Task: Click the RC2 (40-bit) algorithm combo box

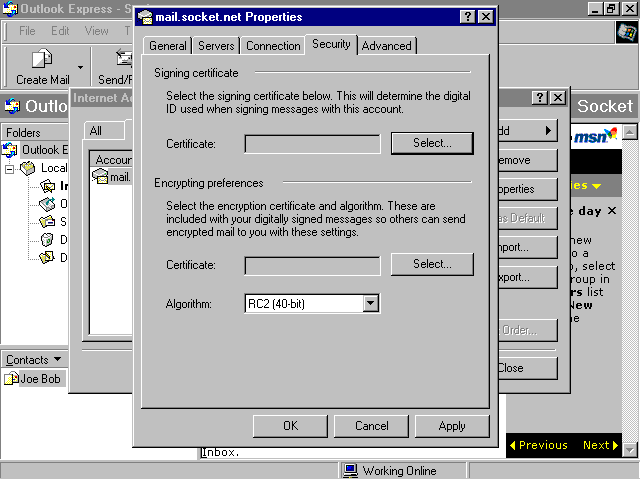Action: click(x=312, y=304)
